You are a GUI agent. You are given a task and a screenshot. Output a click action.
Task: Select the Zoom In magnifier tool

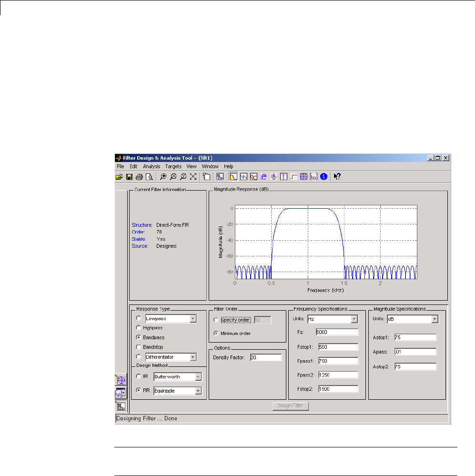(x=163, y=177)
